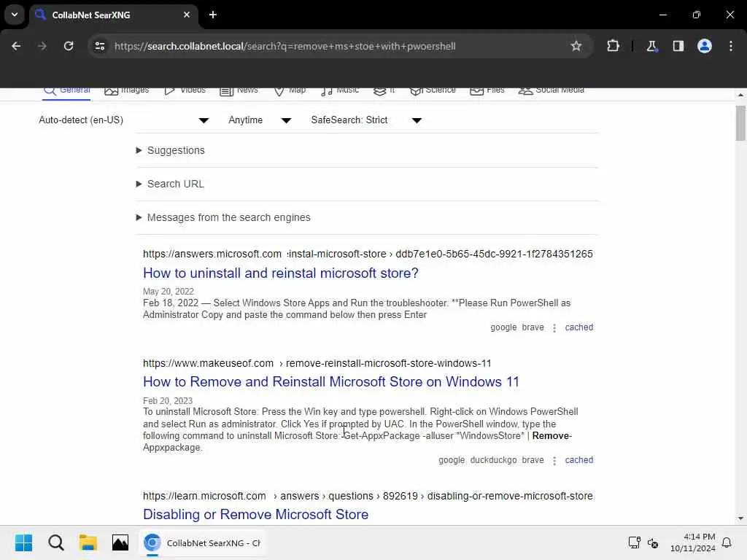Click the answers.microsoft.com result URL
This screenshot has height=560, width=747.
click(x=368, y=254)
